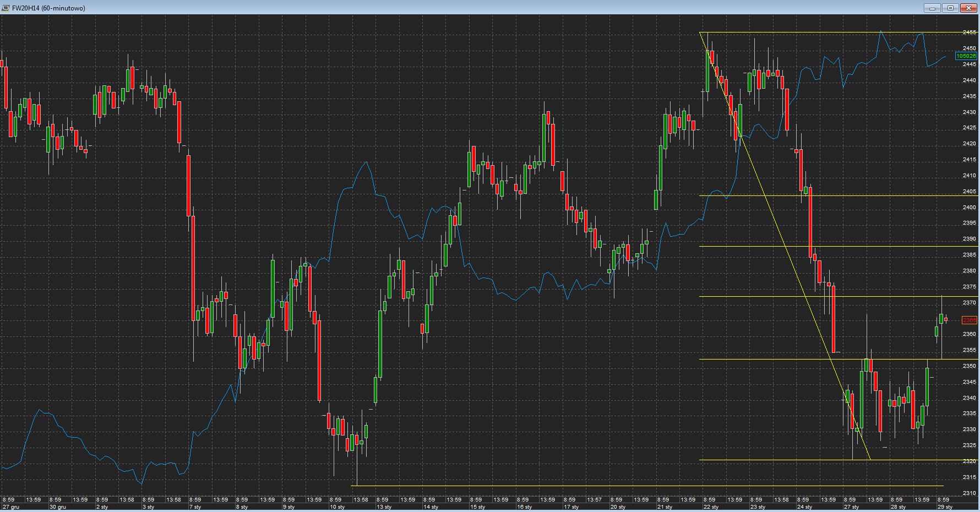Click the 2400 price axis label

(x=969, y=208)
